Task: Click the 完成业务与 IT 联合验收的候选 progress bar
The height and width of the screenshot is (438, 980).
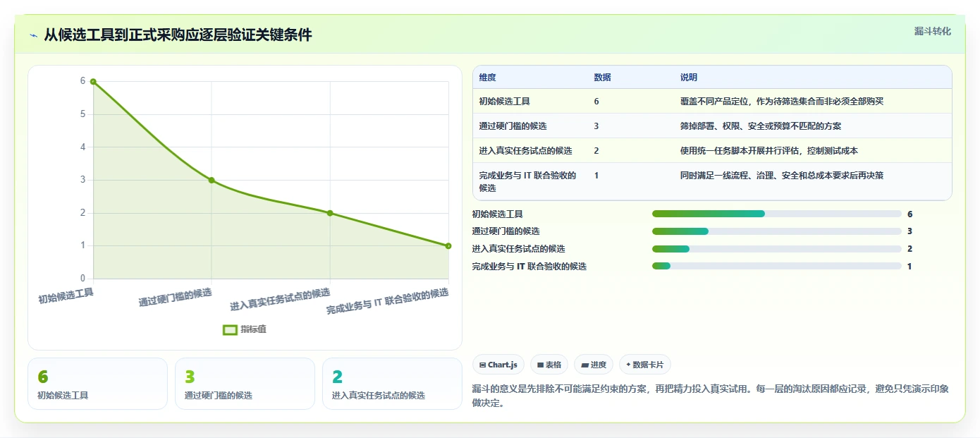Action: coord(777,267)
